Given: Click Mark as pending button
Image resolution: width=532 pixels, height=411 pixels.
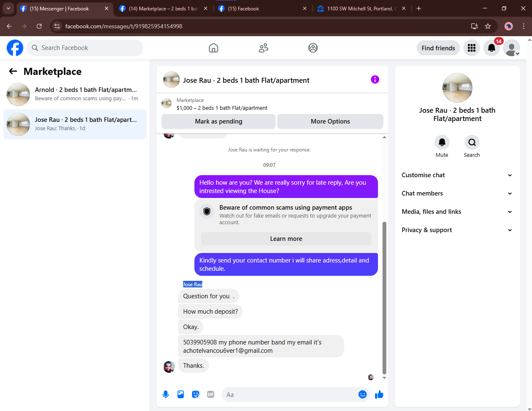Looking at the screenshot, I should [219, 121].
